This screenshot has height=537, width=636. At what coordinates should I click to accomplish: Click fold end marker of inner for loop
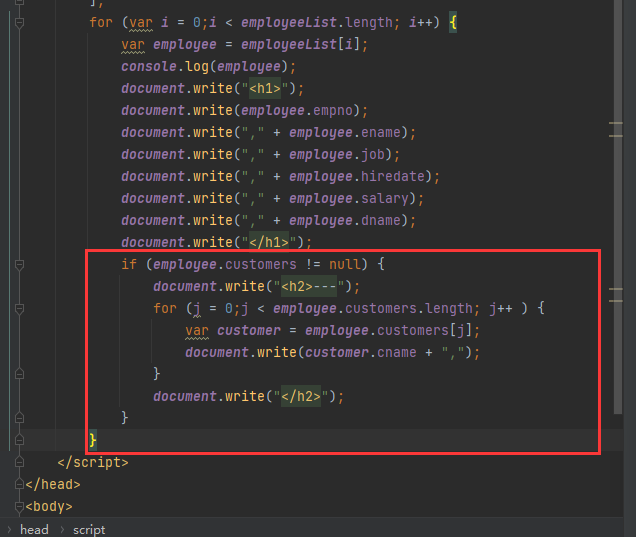19,375
